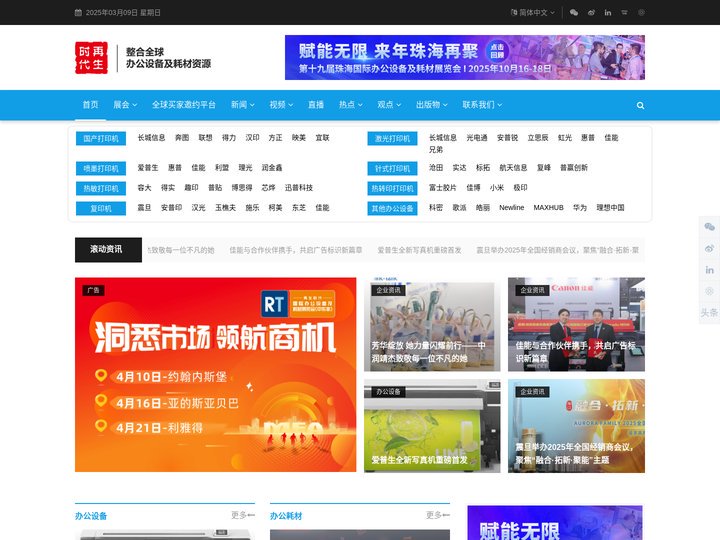This screenshot has height=540, width=720.
Task: Open the Canon 佳能与合作伙伴携手 news card
Action: coord(576,324)
